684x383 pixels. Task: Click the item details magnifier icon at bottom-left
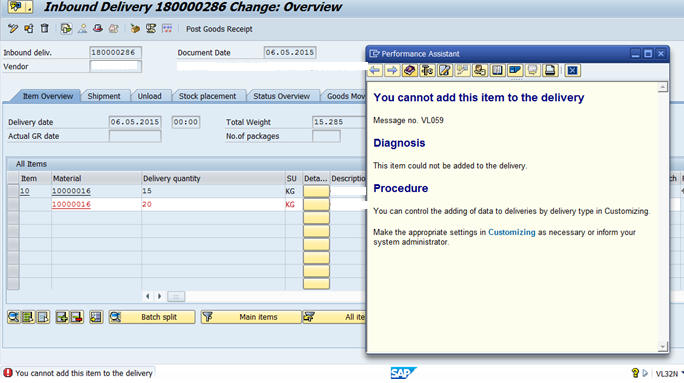coord(14,317)
